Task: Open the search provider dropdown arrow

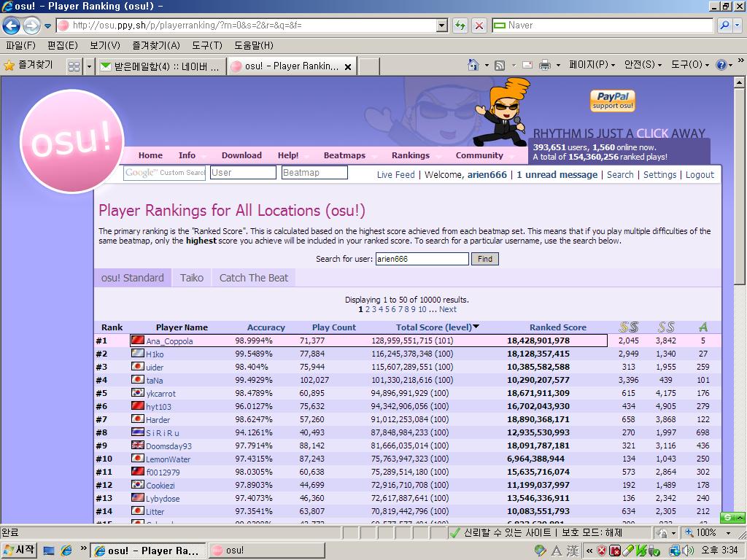Action: click(738, 26)
